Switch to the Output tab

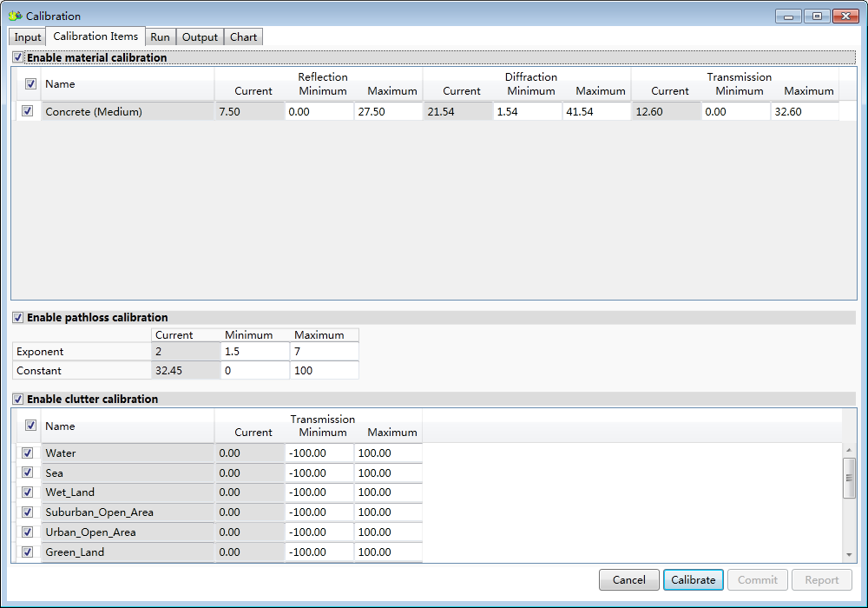pos(200,37)
